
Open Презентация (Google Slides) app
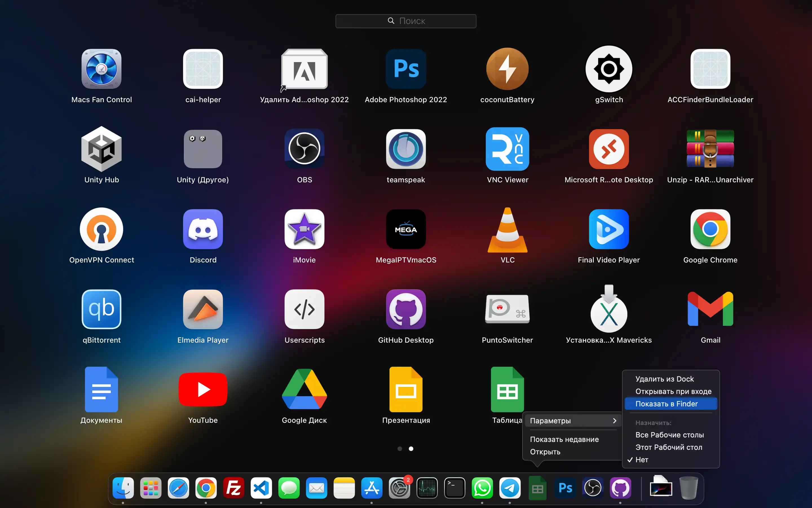coord(406,389)
